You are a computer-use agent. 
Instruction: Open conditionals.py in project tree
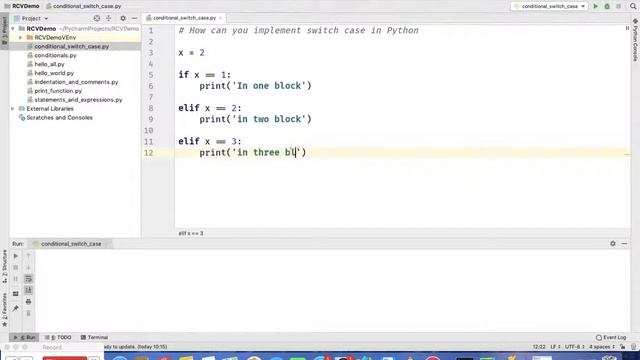56,56
